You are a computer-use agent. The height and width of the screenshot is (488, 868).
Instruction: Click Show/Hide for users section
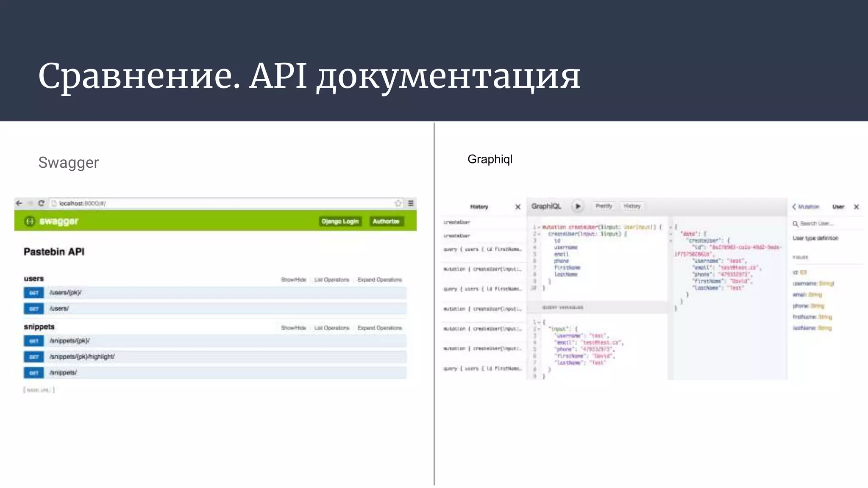click(294, 280)
